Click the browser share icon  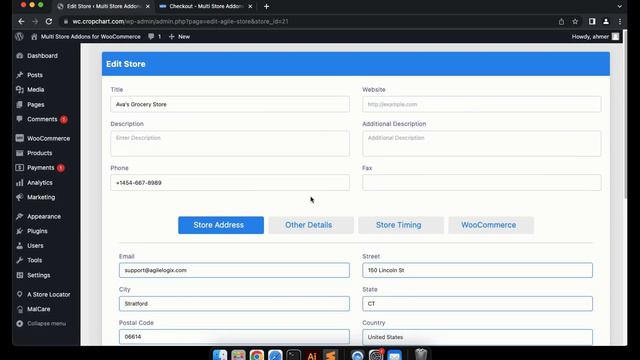click(561, 21)
